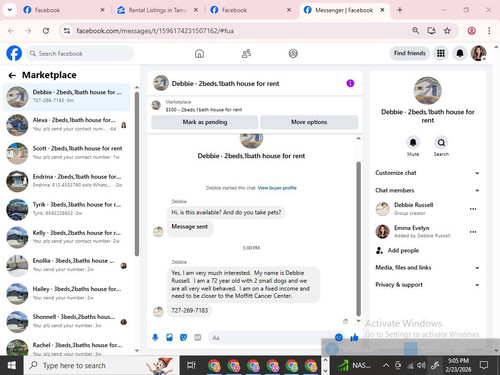The height and width of the screenshot is (375, 500).
Task: Click Add people to chat
Action: [397, 250]
